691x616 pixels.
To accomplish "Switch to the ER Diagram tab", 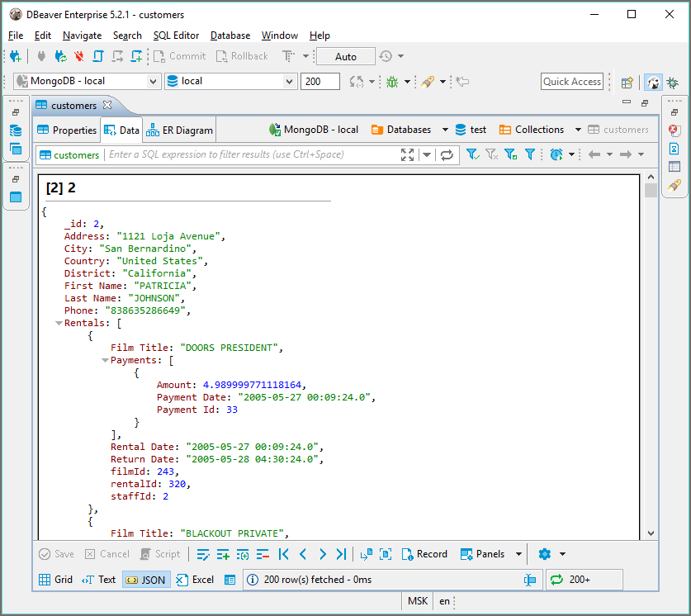I will (180, 130).
